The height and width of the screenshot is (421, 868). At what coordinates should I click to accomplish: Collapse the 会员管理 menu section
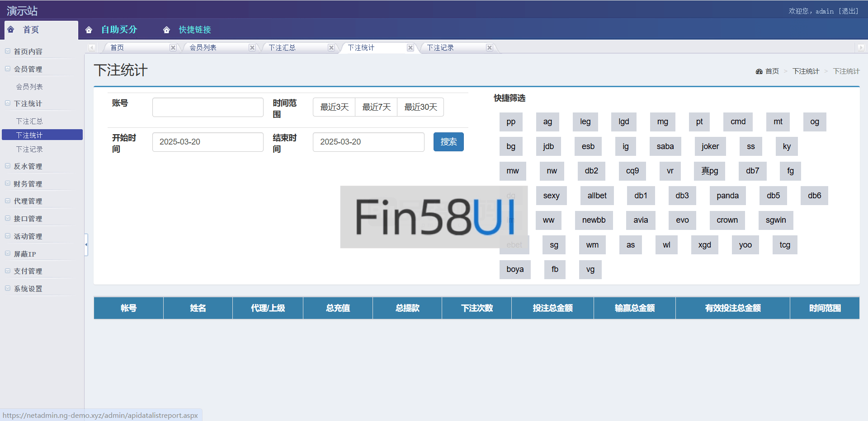pyautogui.click(x=28, y=69)
